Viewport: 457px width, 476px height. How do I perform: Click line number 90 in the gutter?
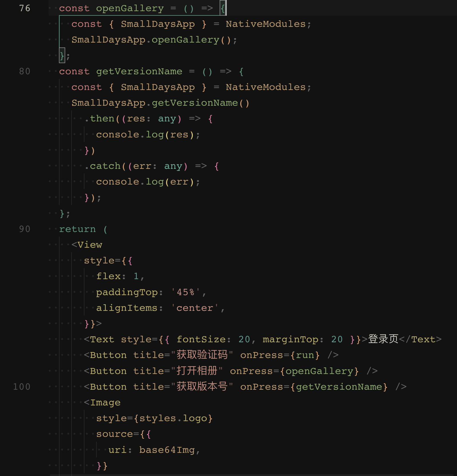[25, 229]
